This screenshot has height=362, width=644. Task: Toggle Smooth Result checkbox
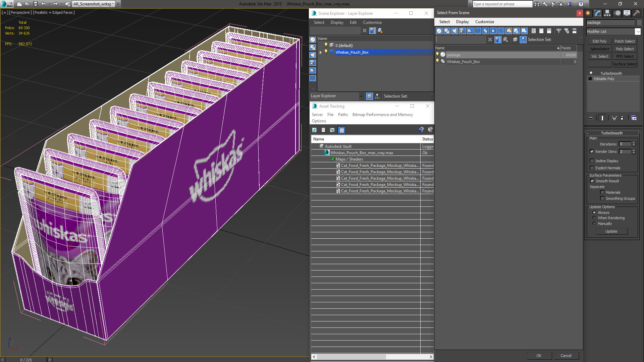[592, 181]
